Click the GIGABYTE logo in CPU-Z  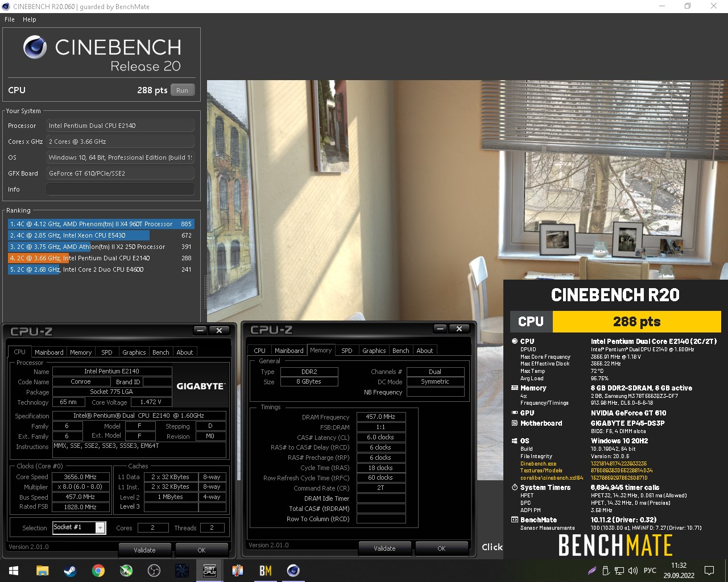201,386
